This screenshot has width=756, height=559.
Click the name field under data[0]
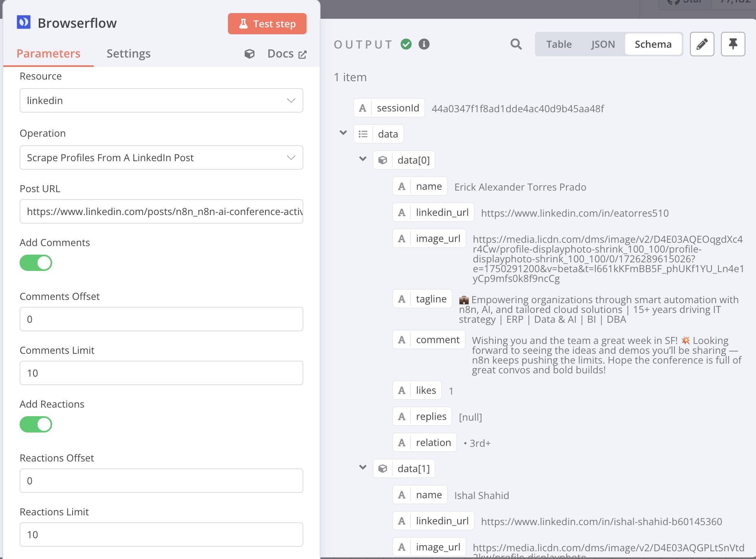(420, 186)
